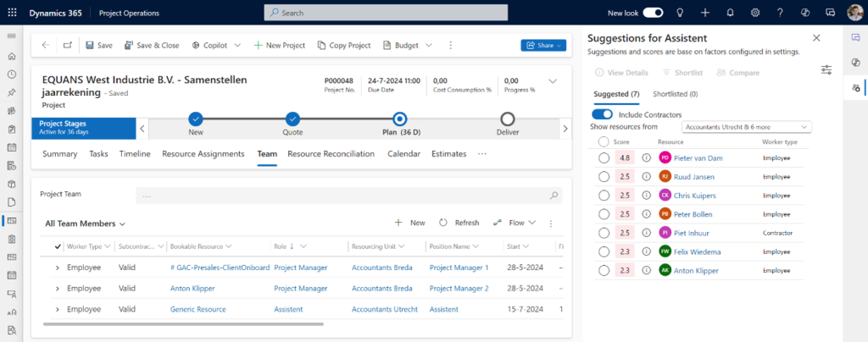Image resolution: width=868 pixels, height=342 pixels.
Task: Open more tabs ellipsis after Estimates
Action: (482, 153)
